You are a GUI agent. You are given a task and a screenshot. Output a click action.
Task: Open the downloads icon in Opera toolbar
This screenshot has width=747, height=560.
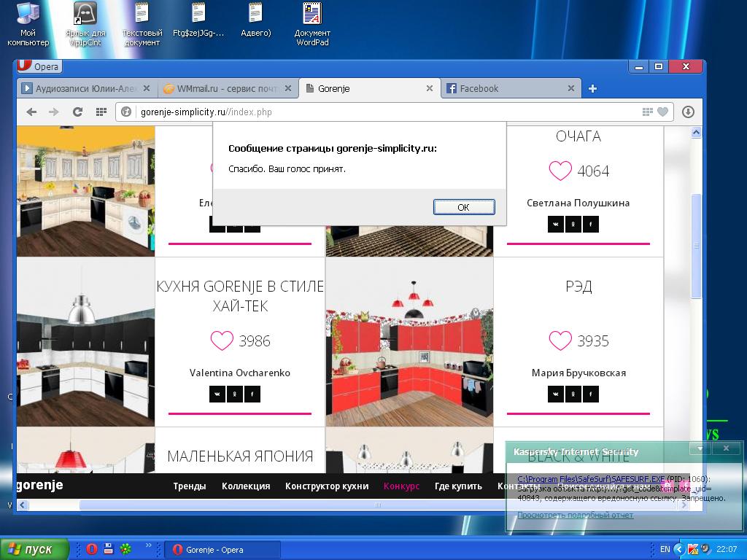click(x=688, y=112)
